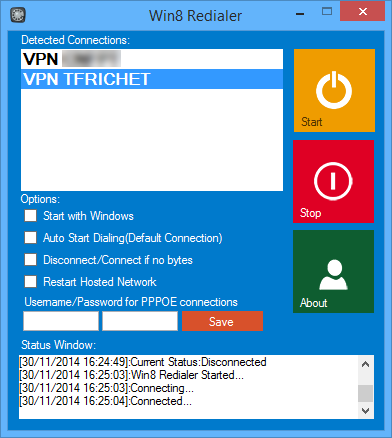Viewport: 392px width, 438px height.
Task: Click status window scroll down arrow
Action: point(366,410)
